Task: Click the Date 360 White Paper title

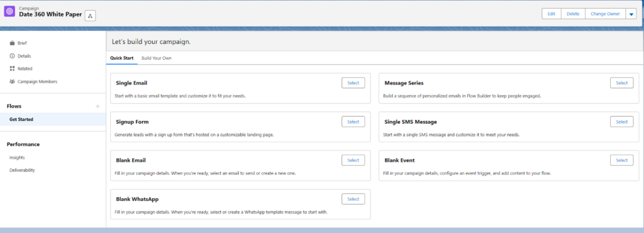Action: 50,14
